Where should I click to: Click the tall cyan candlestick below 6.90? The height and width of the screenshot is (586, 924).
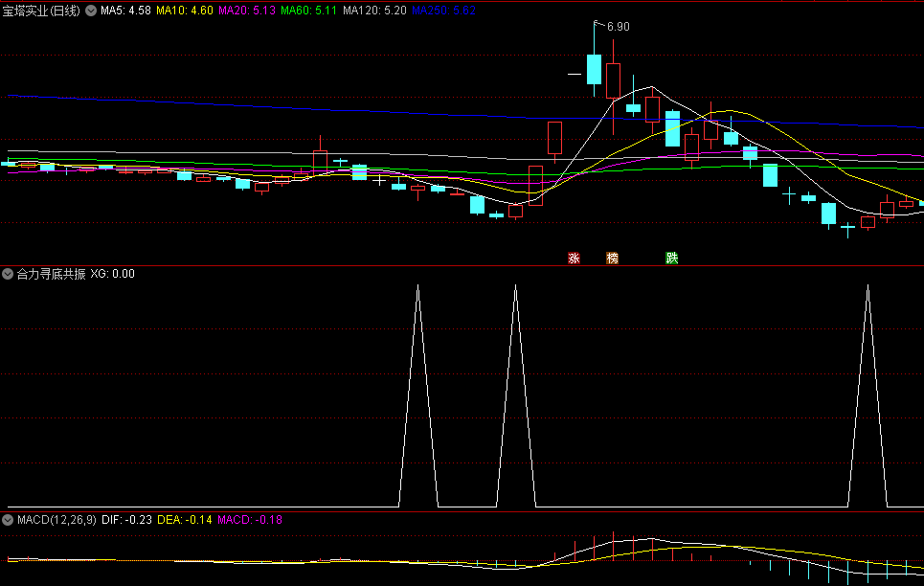[x=594, y=69]
